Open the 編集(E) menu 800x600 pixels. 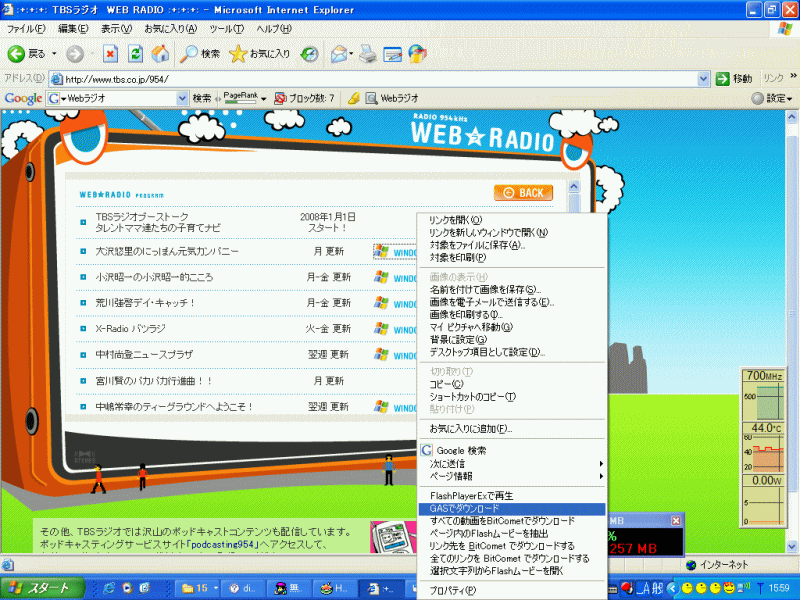(73, 29)
